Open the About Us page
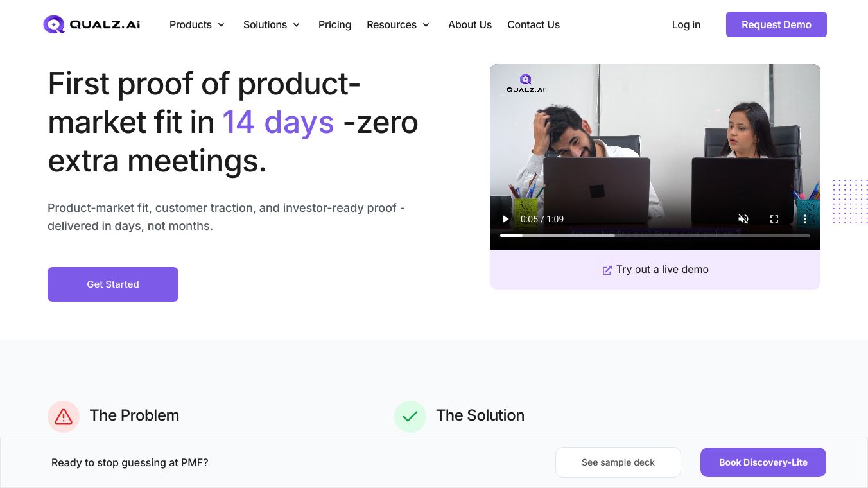This screenshot has height=488, width=868. 470,24
